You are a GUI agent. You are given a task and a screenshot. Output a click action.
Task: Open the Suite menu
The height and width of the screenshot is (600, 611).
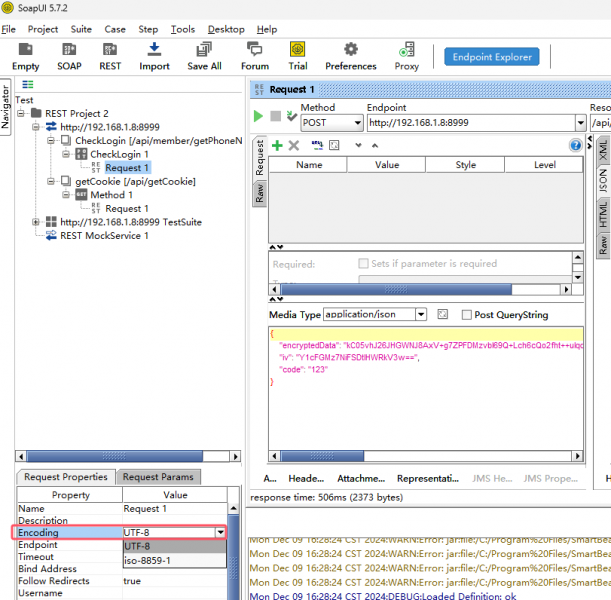coord(81,29)
